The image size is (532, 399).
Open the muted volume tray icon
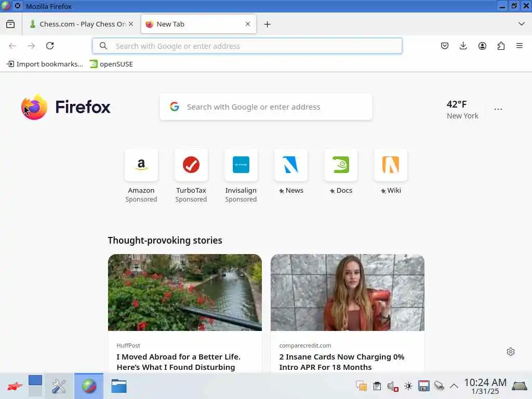click(393, 386)
